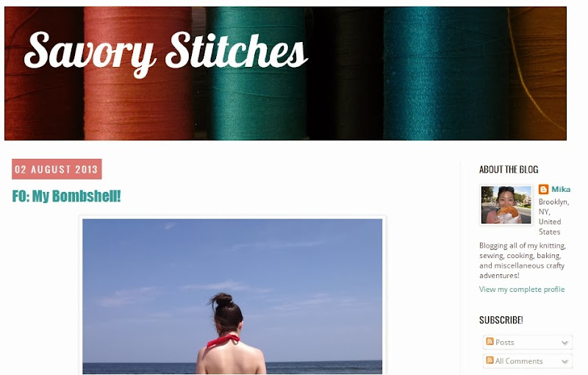Screen dimensions: 588x375
Task: Click the Subscribe! sidebar heading
Action: click(x=501, y=320)
